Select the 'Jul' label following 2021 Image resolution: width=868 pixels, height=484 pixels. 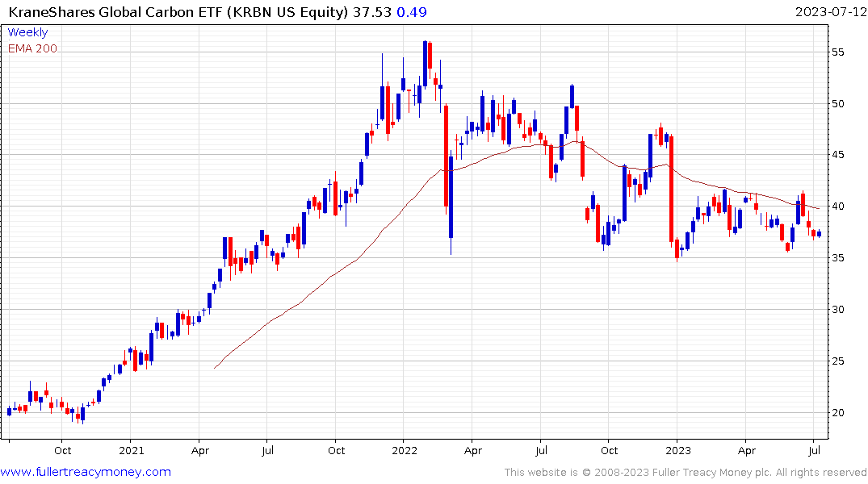click(267, 450)
